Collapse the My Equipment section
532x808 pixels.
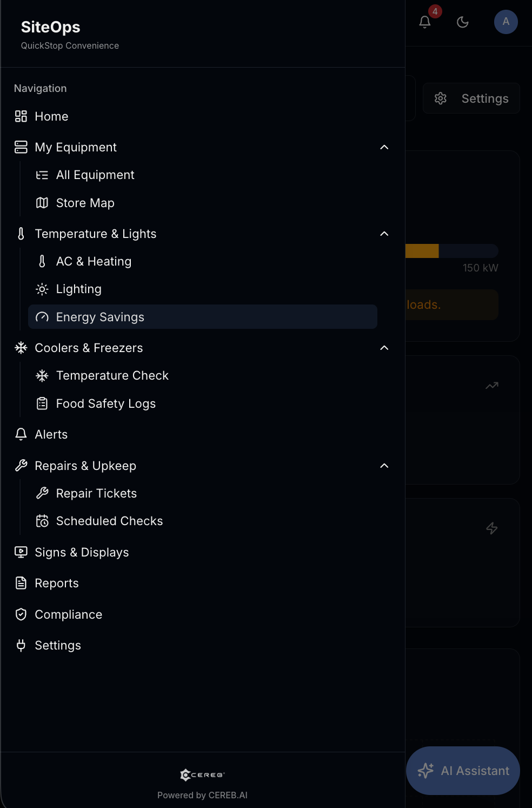[x=384, y=147]
